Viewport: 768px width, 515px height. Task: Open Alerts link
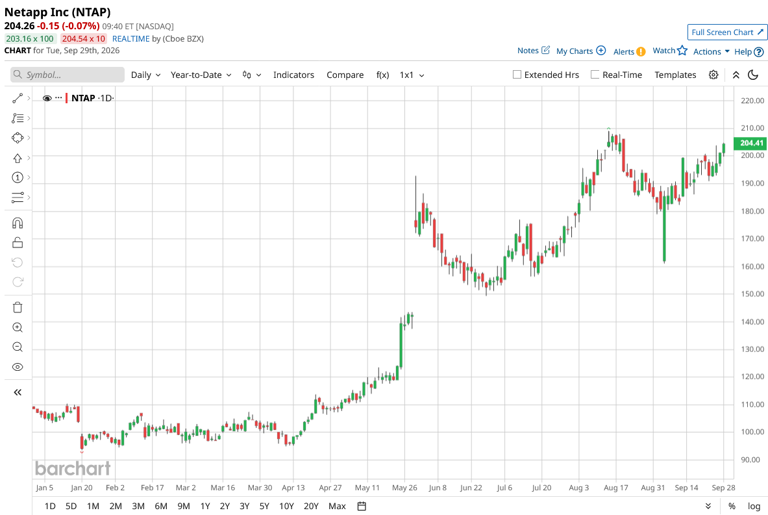click(629, 51)
